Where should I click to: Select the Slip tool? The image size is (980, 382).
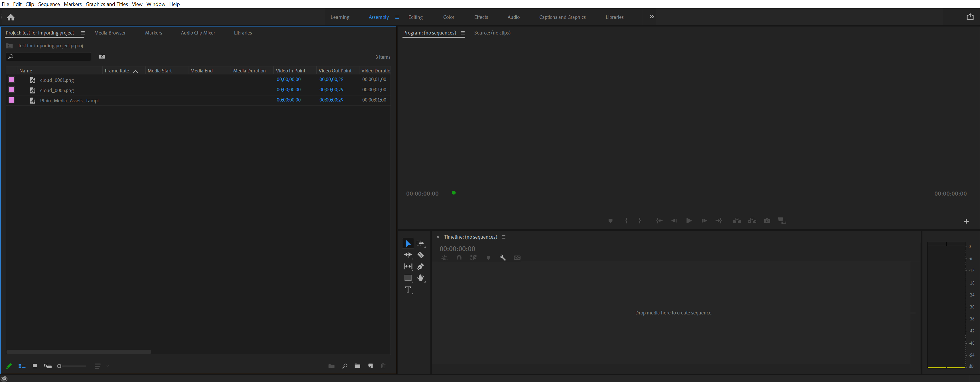pos(408,267)
